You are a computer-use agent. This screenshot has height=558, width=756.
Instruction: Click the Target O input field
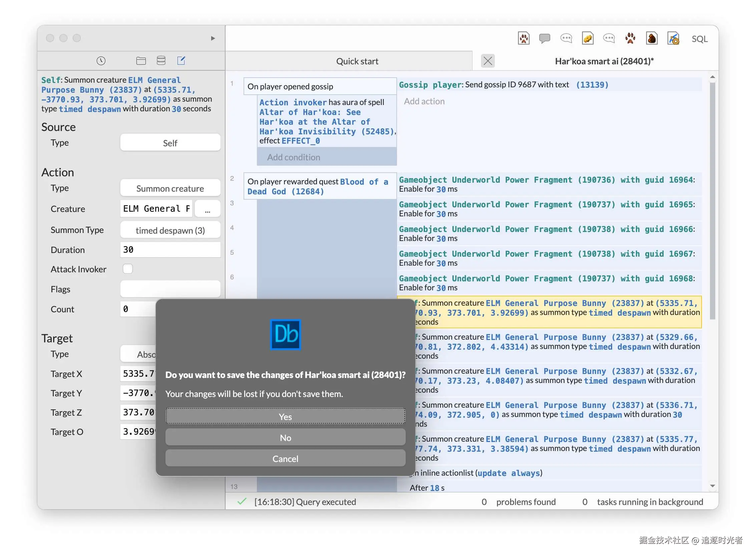(138, 432)
